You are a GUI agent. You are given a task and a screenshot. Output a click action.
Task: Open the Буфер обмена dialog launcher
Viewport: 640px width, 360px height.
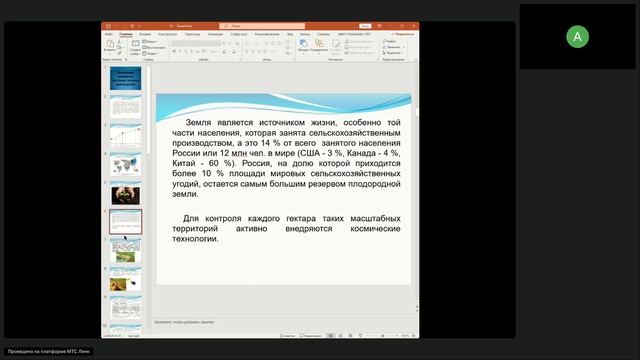[126, 60]
